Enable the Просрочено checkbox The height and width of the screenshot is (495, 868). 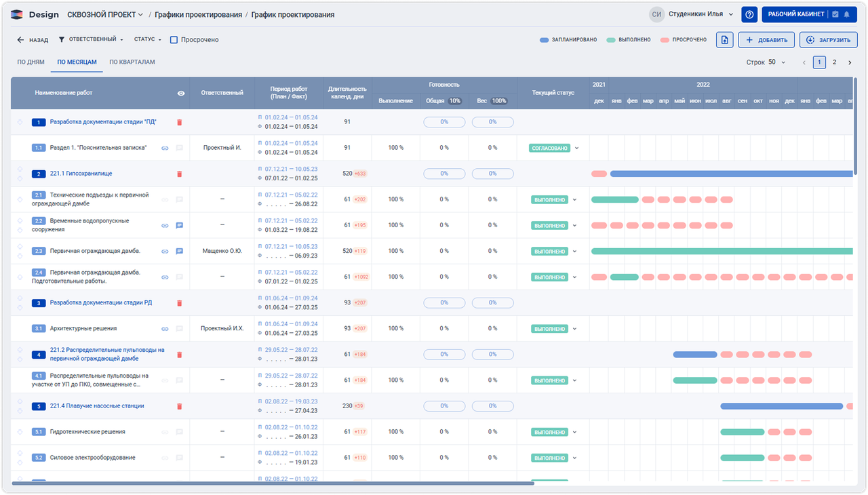click(174, 39)
